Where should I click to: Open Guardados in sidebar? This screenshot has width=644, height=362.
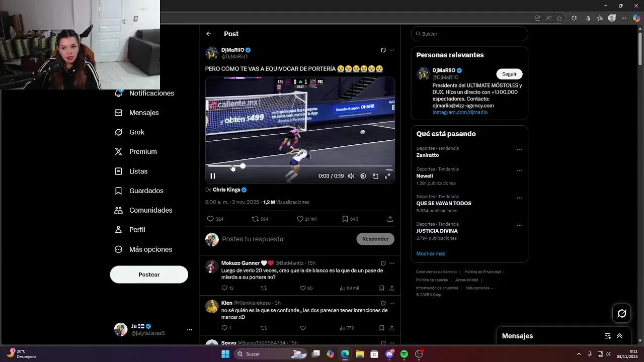pyautogui.click(x=139, y=191)
